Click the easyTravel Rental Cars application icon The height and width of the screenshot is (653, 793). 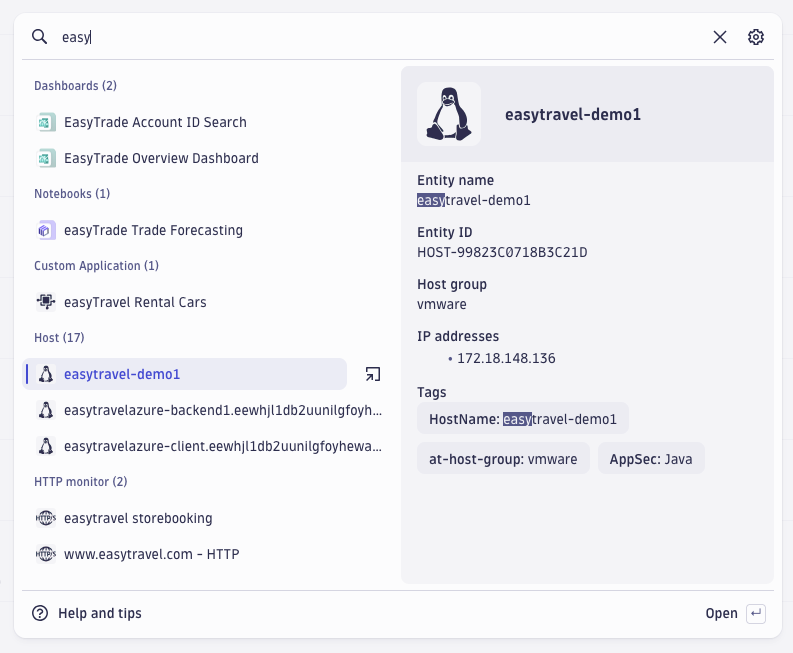[x=45, y=302]
